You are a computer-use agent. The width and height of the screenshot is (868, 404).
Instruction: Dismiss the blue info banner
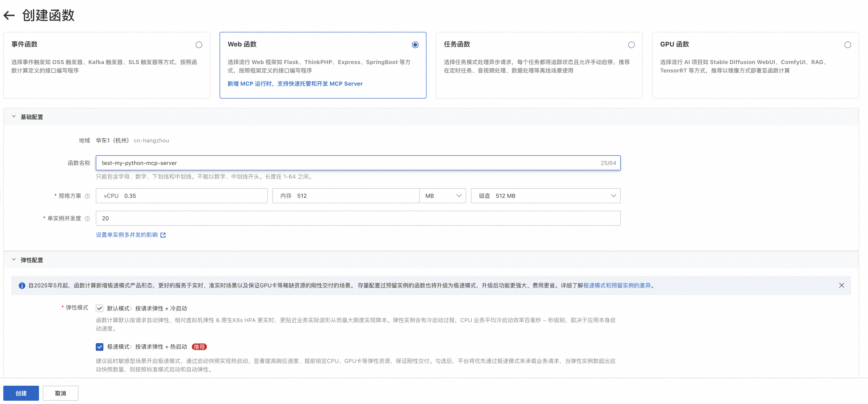(x=841, y=286)
